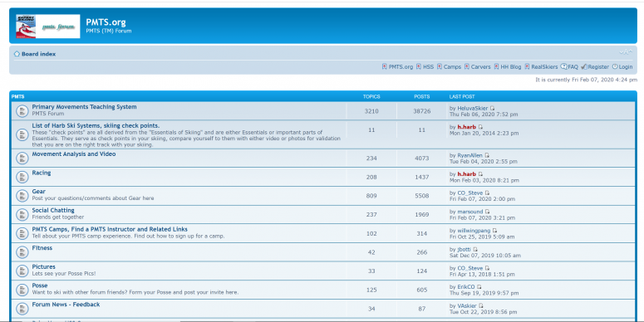
Task: Click the date 'Fri Feb 07, 2020 4:24 pm'
Action: (604, 80)
